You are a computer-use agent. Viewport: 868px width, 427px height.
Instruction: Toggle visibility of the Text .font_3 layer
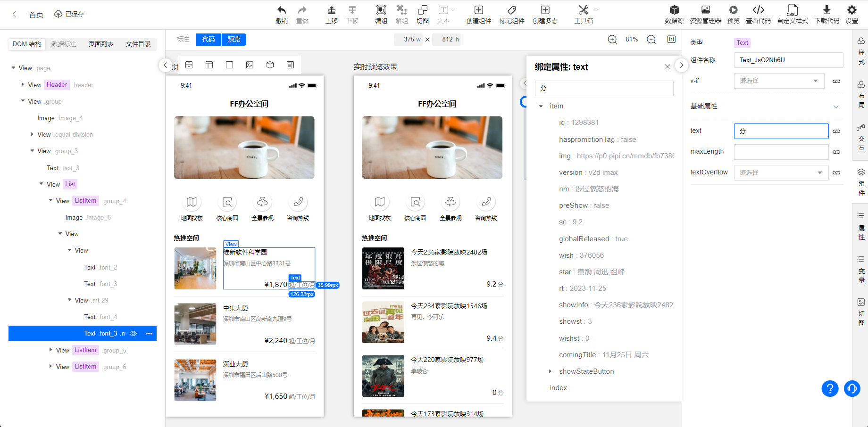click(x=133, y=333)
